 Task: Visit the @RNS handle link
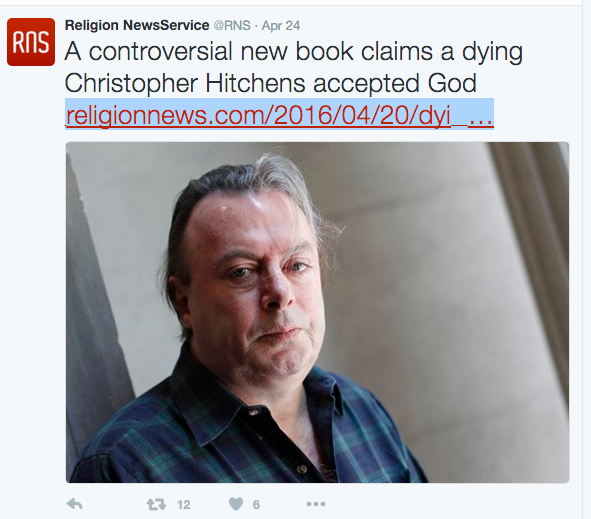[232, 26]
